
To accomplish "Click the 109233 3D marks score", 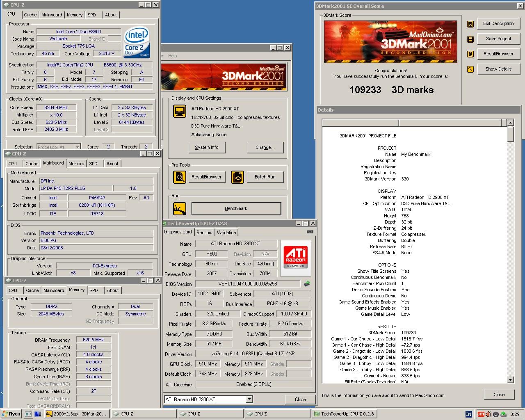I will click(392, 90).
